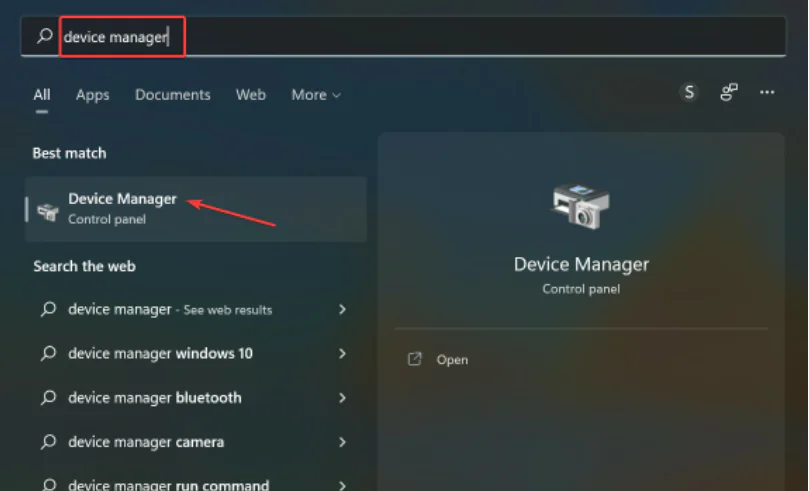Open the three-dot options menu

[x=767, y=92]
